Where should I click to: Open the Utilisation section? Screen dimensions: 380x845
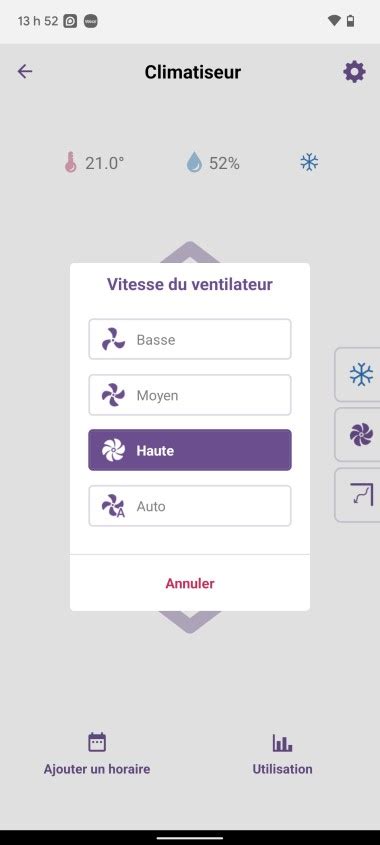(x=282, y=768)
